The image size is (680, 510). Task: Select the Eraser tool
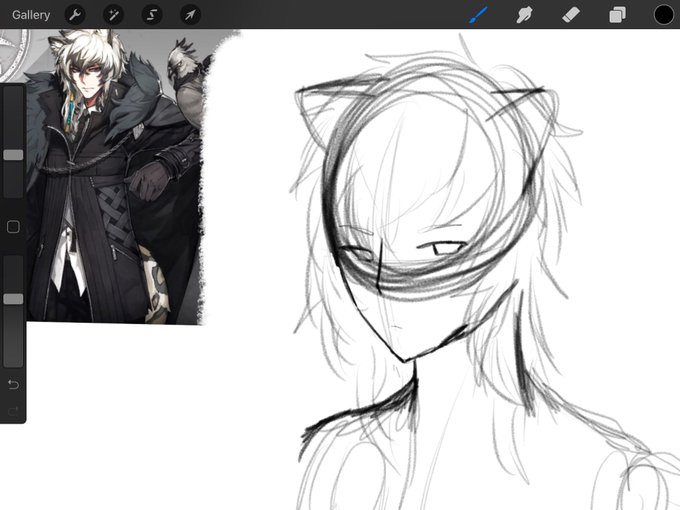(x=571, y=15)
